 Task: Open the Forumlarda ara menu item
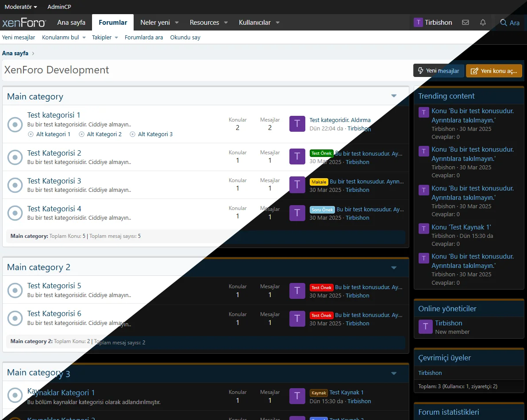[x=144, y=38]
